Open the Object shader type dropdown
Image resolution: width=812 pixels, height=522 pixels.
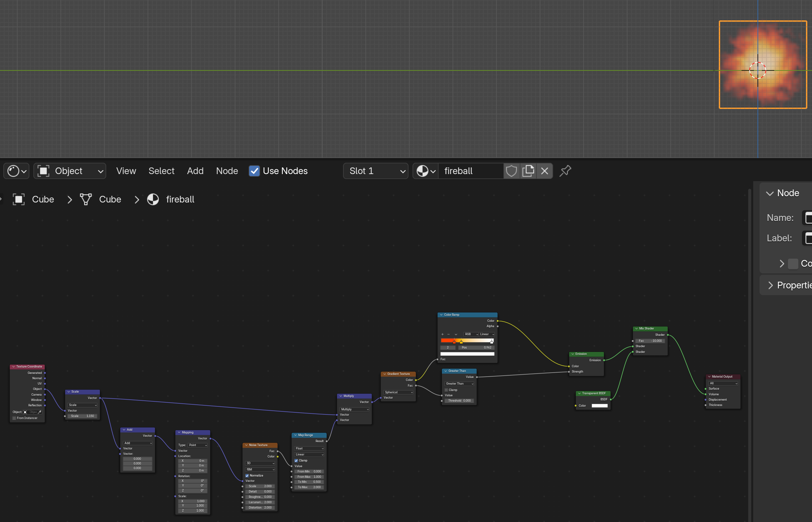[70, 171]
